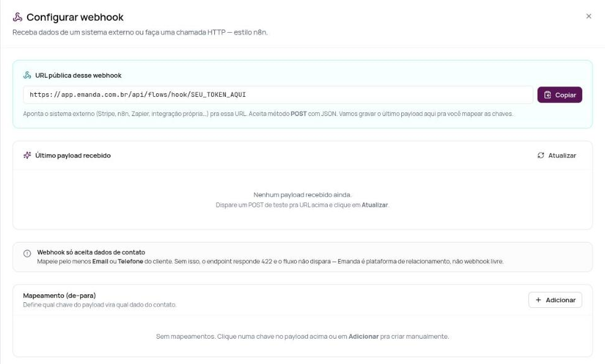Select the public webhook URL field

pos(278,95)
